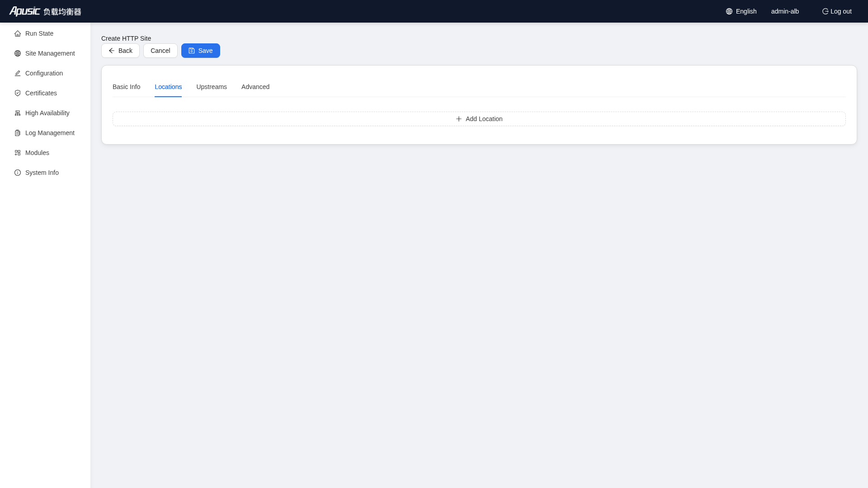Click the Run State home icon
The width and height of the screenshot is (868, 488).
click(x=18, y=33)
